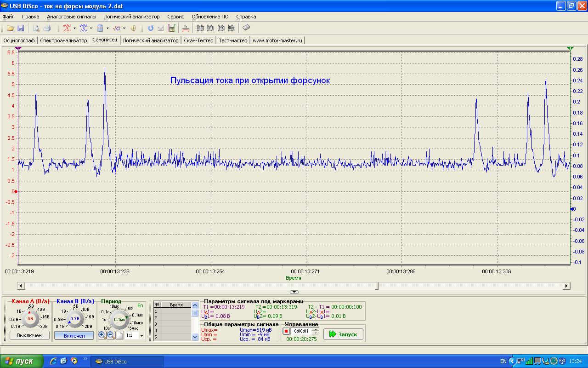Expand the square root math dropdown arrow
This screenshot has height=368, width=588.
pyautogui.click(x=124, y=29)
